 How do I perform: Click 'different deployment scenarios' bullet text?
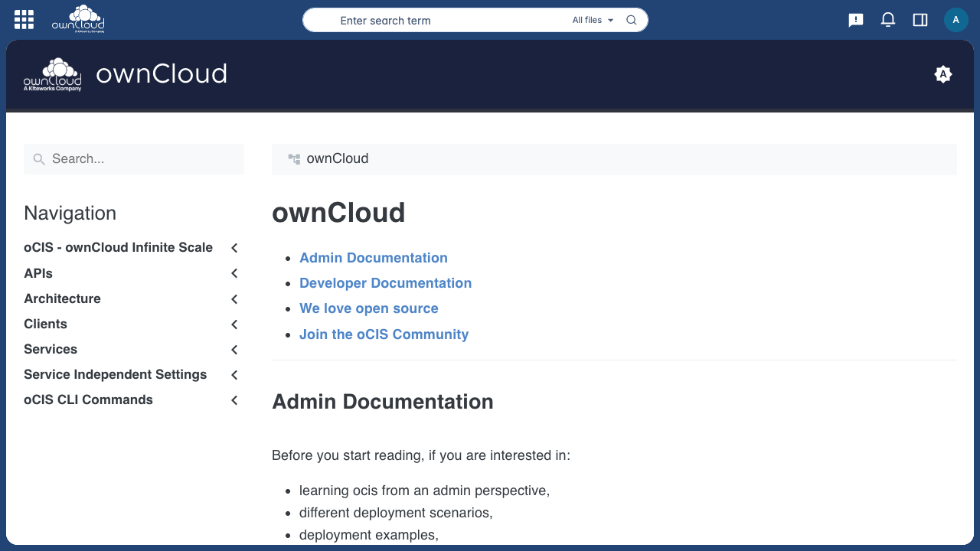click(396, 513)
